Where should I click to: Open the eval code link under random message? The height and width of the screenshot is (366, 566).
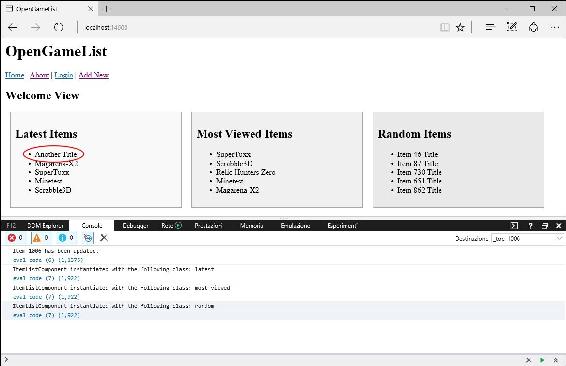(46, 315)
